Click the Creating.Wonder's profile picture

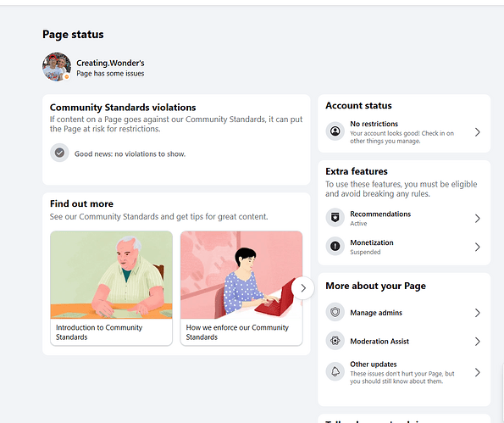pos(57,67)
